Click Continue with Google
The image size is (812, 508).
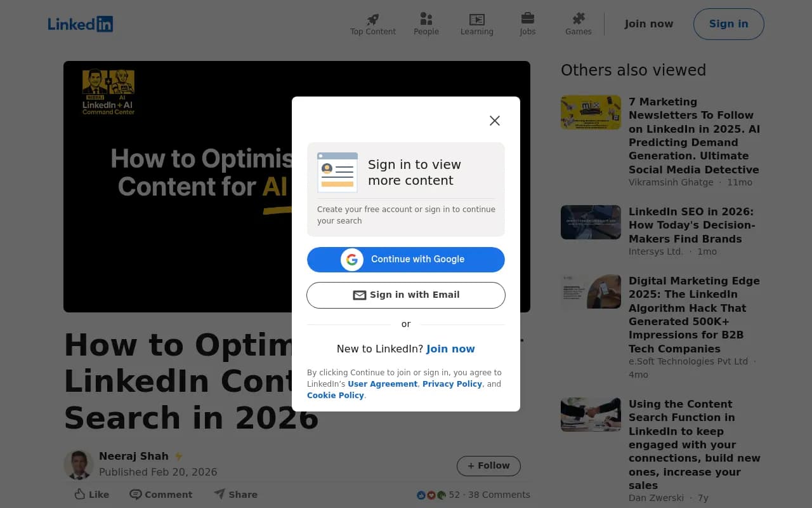point(405,259)
